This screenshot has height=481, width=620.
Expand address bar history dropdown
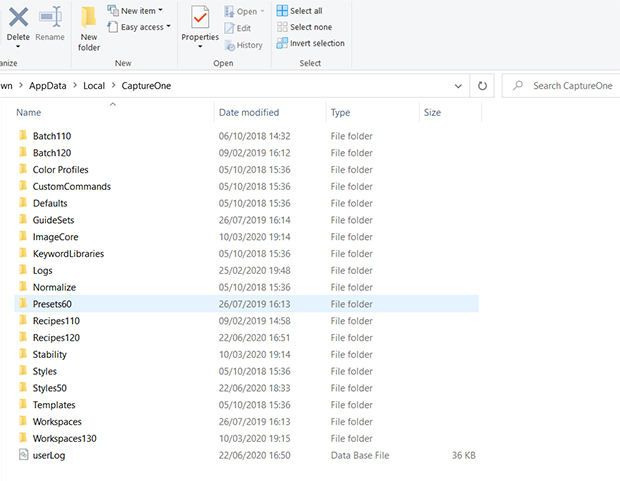458,86
